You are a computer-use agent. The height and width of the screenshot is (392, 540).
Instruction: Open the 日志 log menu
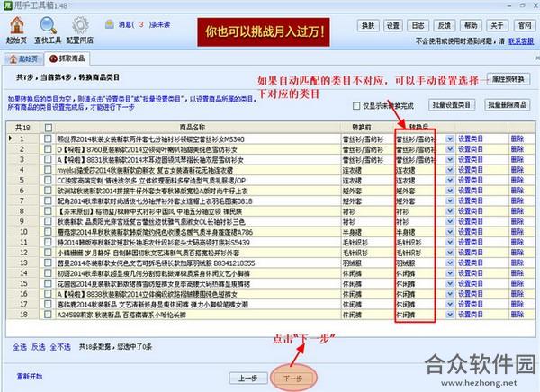point(418,25)
